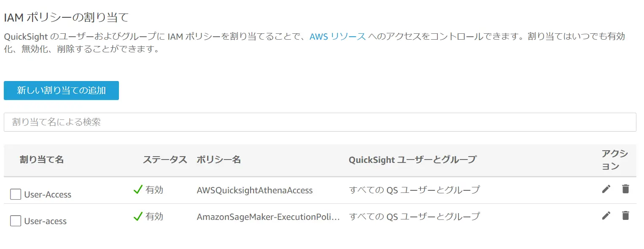This screenshot has width=644, height=249.
Task: Select the AmazonSageMaker-ExecutionPoli… policy name
Action: tap(268, 217)
